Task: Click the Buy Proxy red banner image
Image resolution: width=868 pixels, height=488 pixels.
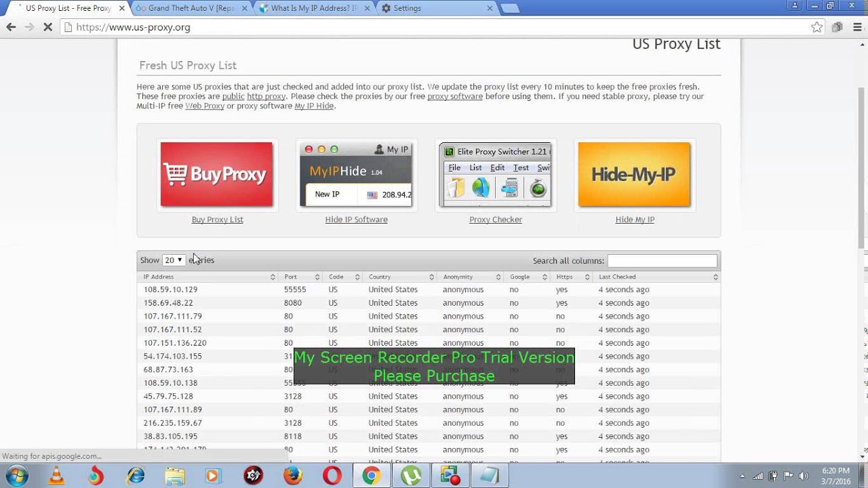Action: tap(217, 174)
